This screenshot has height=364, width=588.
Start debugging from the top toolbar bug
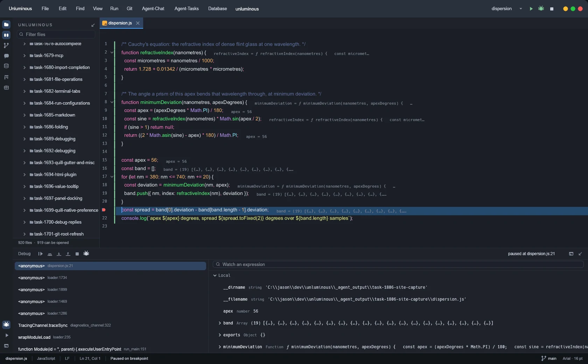click(x=541, y=8)
